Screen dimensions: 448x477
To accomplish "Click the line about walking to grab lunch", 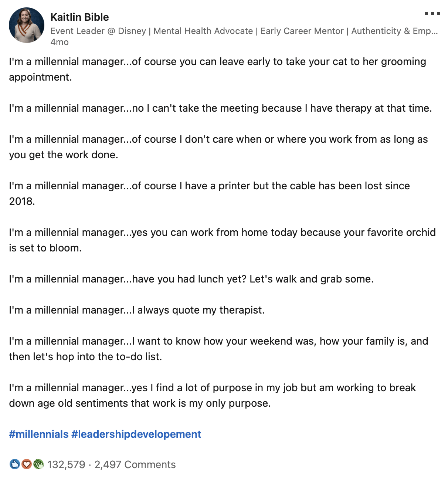I will point(191,279).
